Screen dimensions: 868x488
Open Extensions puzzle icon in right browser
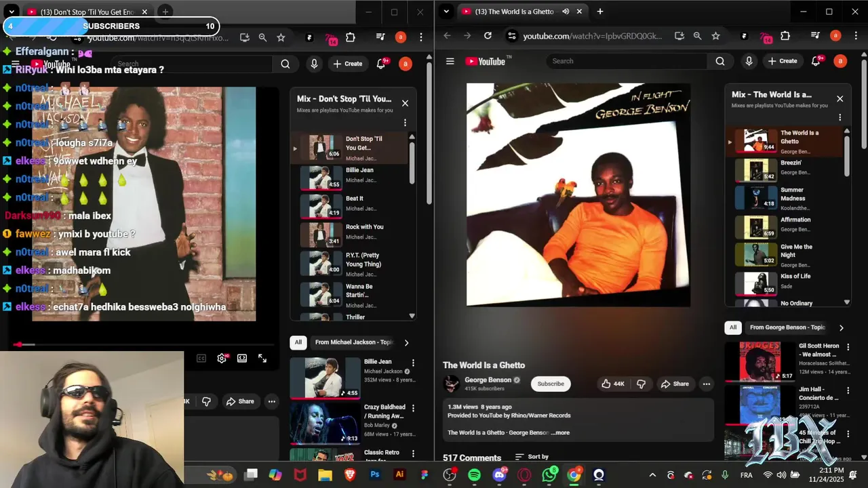point(785,36)
